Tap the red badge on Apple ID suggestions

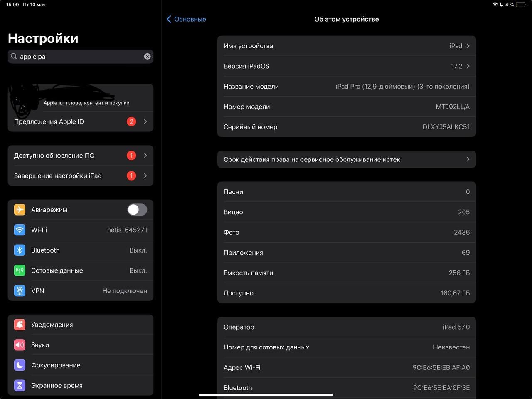(131, 121)
